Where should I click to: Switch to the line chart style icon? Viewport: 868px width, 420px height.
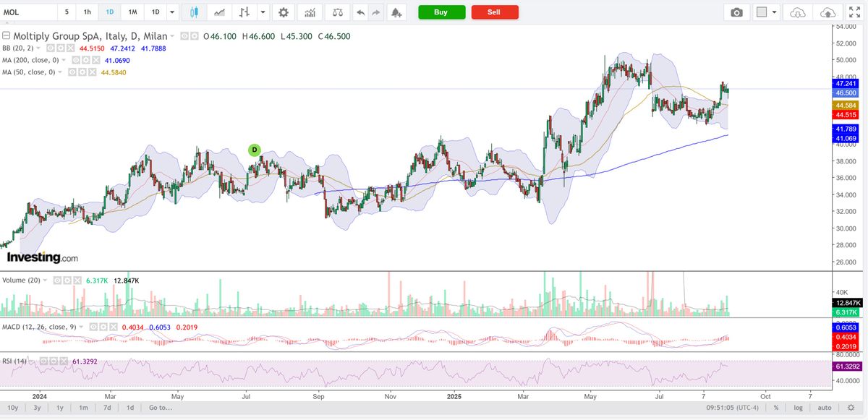coord(218,12)
